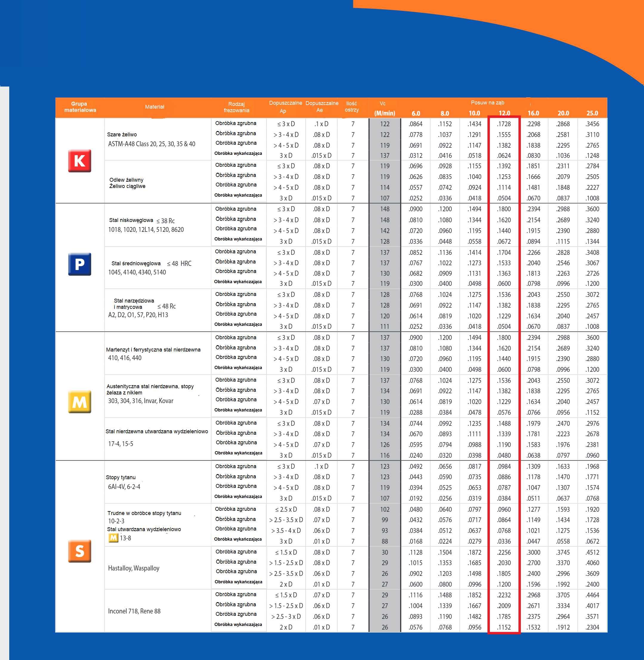Image resolution: width=644 pixels, height=660 pixels.
Task: Click 'Austenityczna stal nierdzewna, stopy' label
Action: click(150, 386)
